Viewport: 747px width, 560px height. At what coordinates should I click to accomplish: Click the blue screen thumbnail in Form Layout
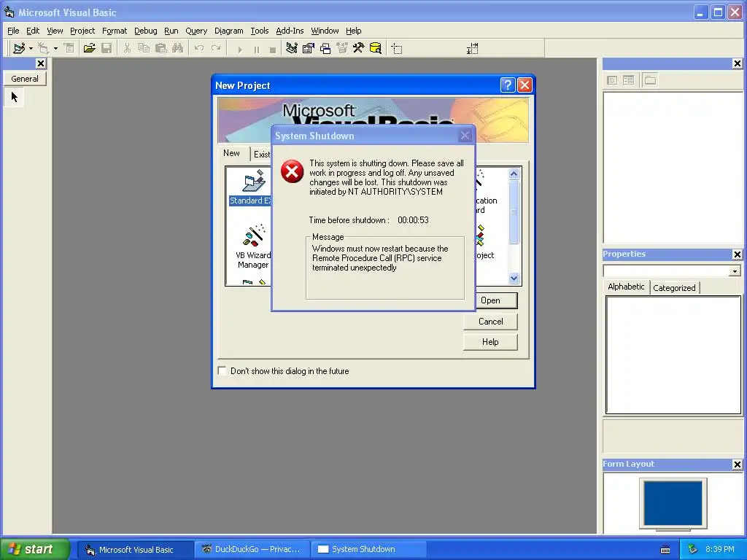(673, 502)
